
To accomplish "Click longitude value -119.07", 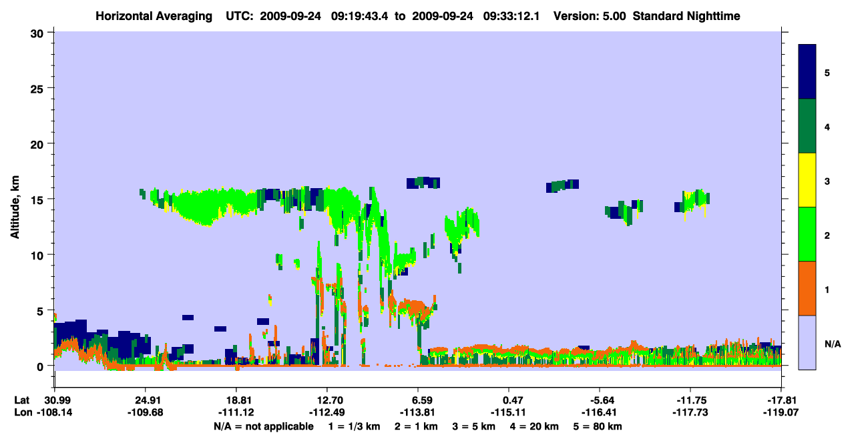I will (x=781, y=412).
